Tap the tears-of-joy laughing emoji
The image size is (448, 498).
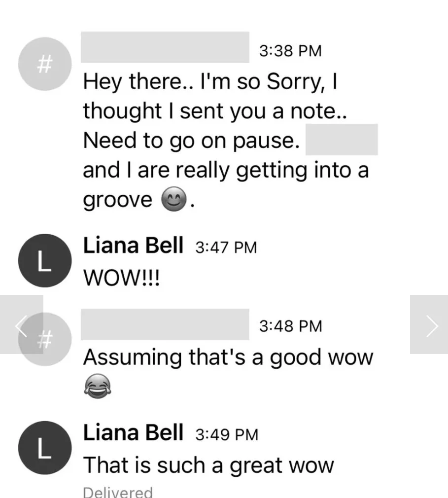(x=98, y=386)
